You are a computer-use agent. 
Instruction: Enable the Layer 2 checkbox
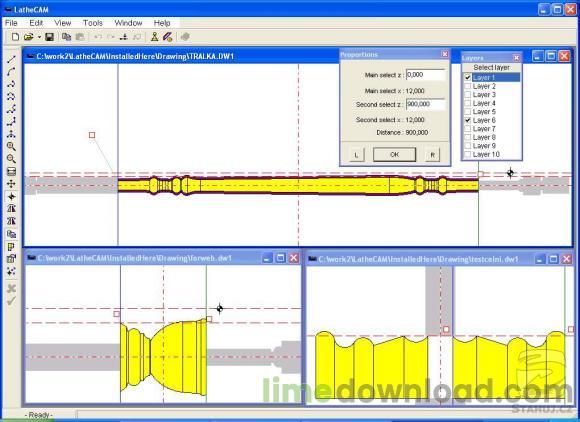[468, 86]
